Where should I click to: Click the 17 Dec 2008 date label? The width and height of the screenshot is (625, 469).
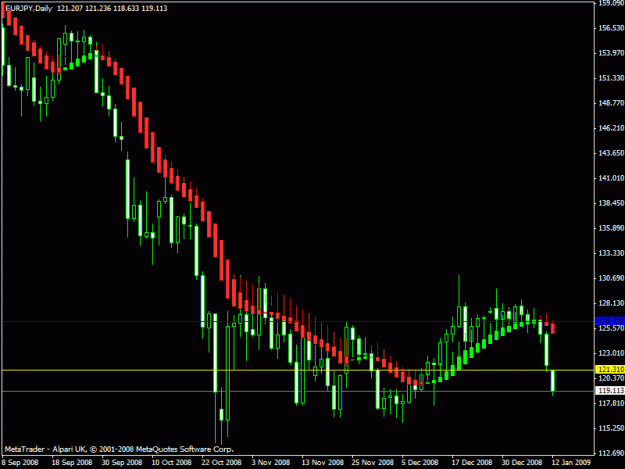472,463
